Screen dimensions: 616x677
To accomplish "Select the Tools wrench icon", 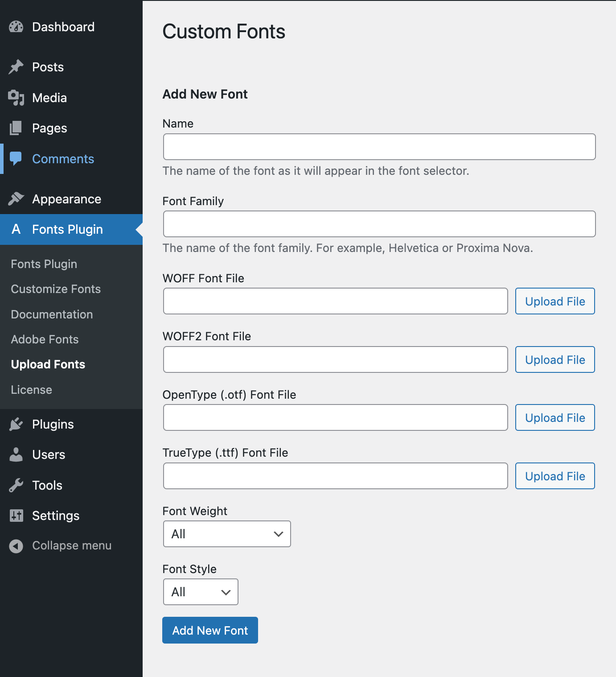I will (x=16, y=485).
